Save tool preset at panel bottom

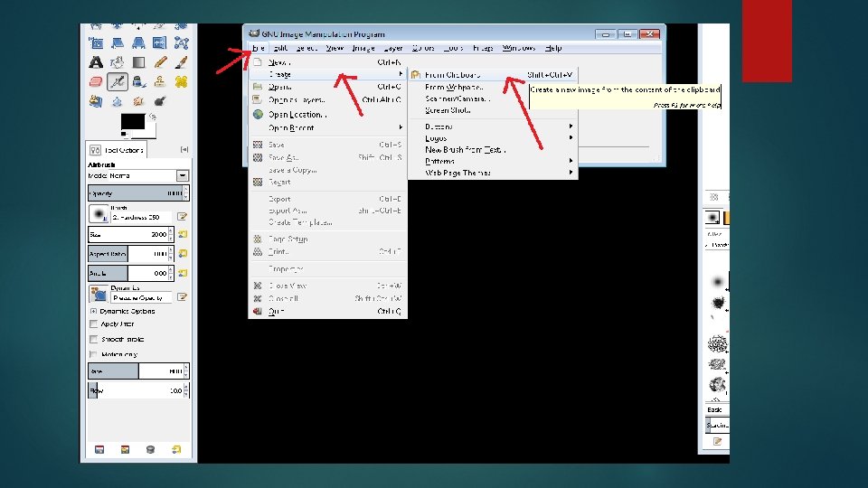[x=99, y=449]
